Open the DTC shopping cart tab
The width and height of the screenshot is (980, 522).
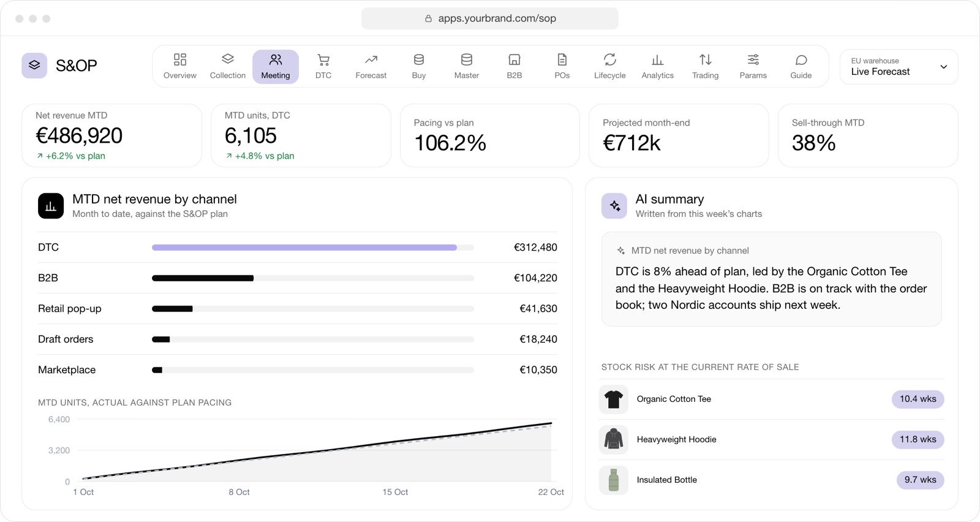pos(323,67)
